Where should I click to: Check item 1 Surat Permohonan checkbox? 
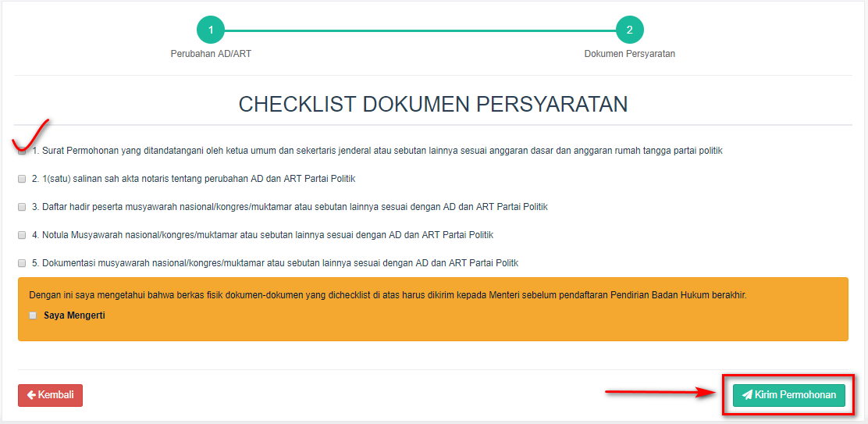click(x=22, y=151)
